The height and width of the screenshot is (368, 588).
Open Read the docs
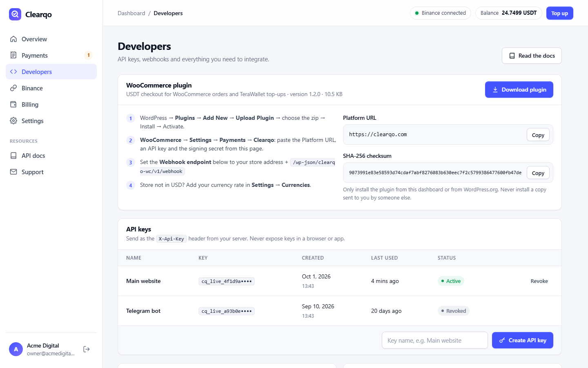532,56
